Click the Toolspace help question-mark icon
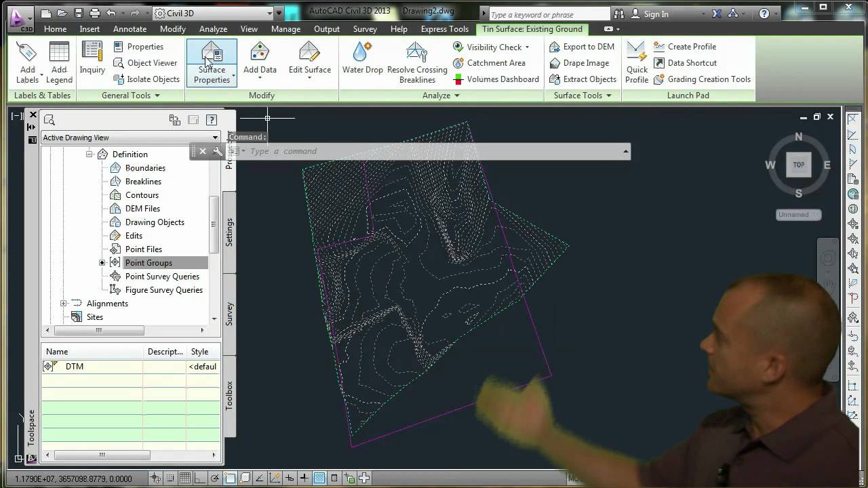The height and width of the screenshot is (488, 868). coord(211,120)
